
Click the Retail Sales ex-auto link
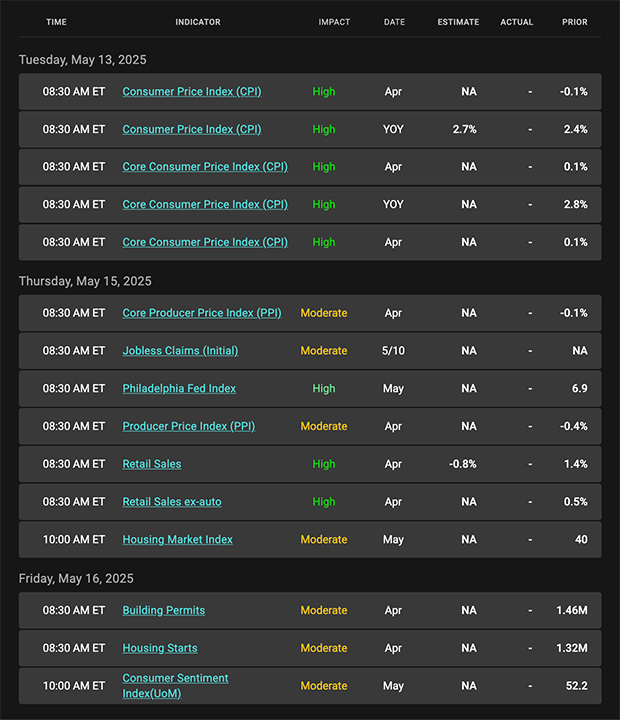pos(172,501)
